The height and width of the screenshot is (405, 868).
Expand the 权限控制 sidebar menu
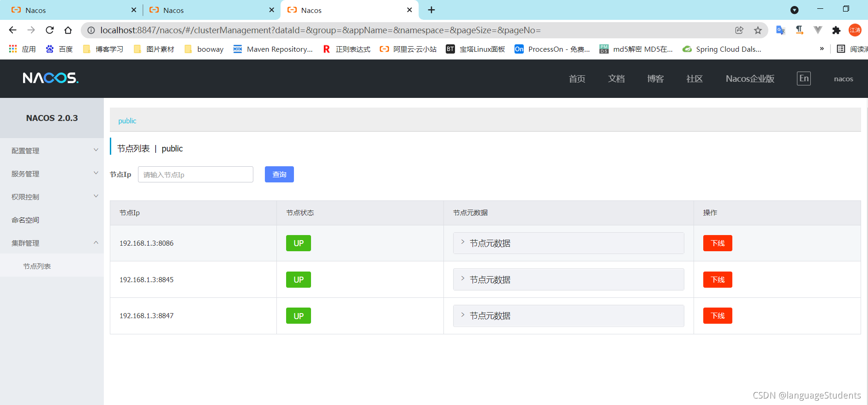(x=52, y=197)
